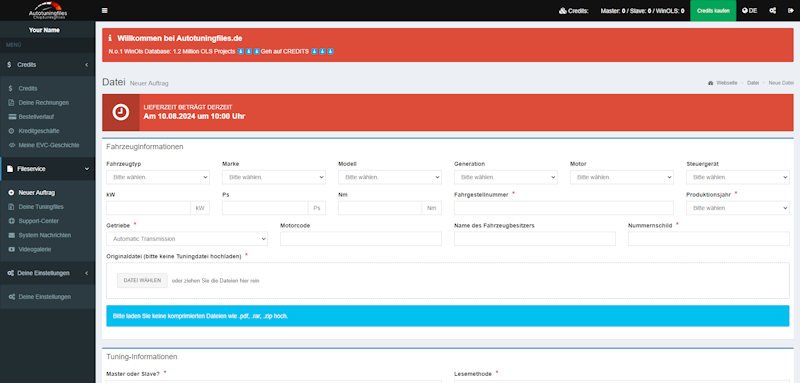Open the DE language selector
Screen dimensions: 800x383
coord(749,11)
